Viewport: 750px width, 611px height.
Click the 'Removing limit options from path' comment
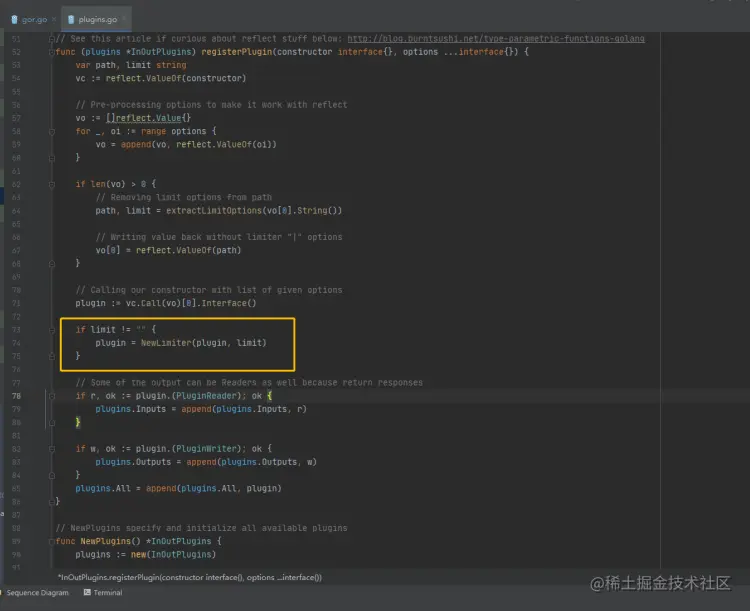pos(183,198)
